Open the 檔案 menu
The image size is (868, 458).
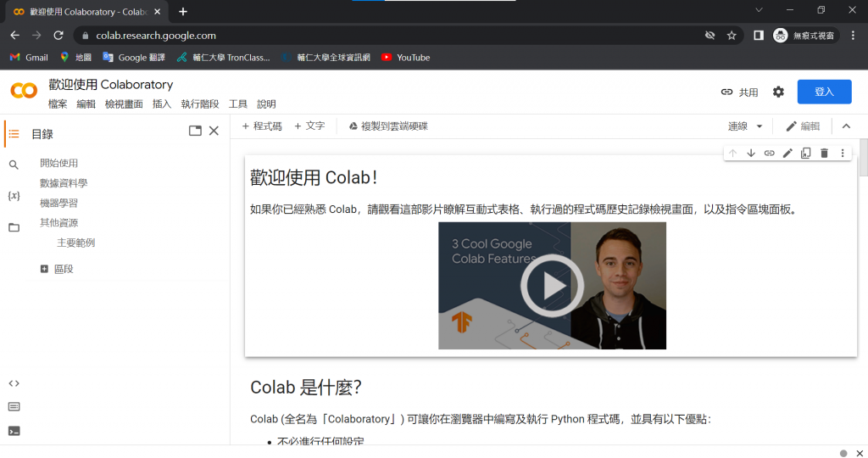58,104
